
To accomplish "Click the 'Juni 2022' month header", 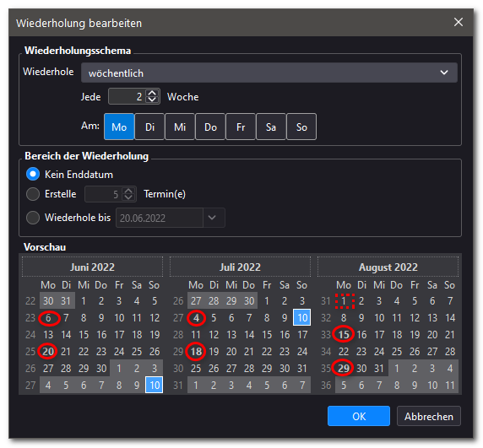I will click(92, 267).
